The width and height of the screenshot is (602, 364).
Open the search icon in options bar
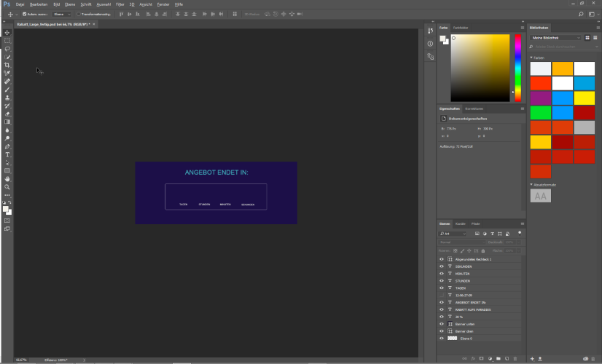581,14
